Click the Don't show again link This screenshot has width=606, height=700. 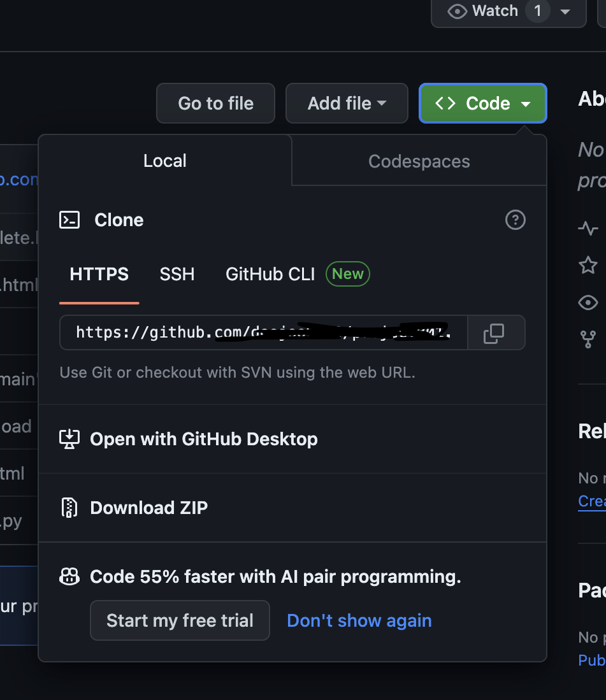[359, 620]
